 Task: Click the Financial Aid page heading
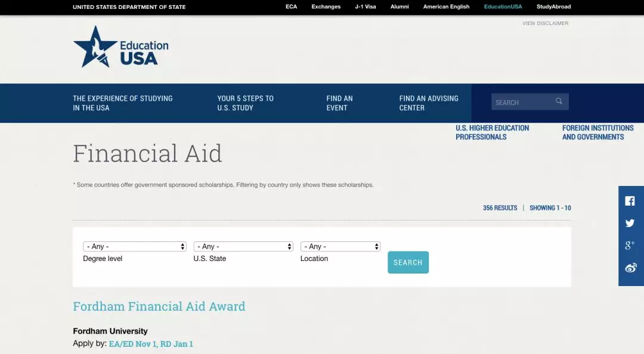click(147, 153)
